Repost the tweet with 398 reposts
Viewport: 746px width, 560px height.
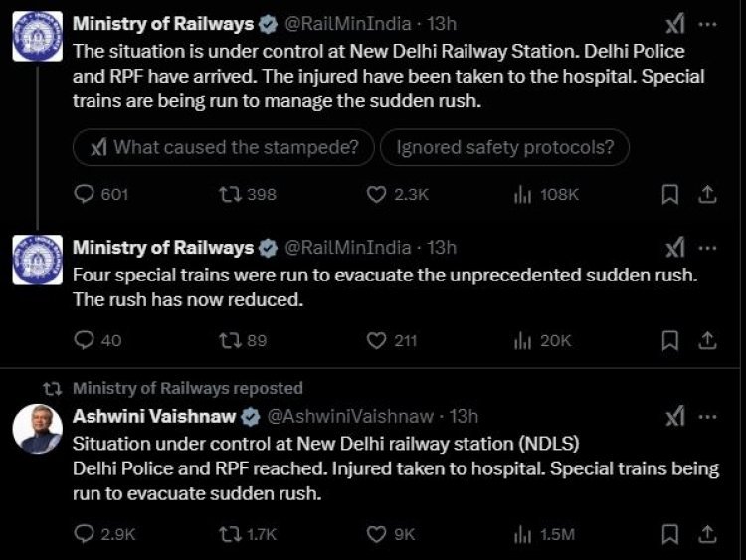coord(228,195)
